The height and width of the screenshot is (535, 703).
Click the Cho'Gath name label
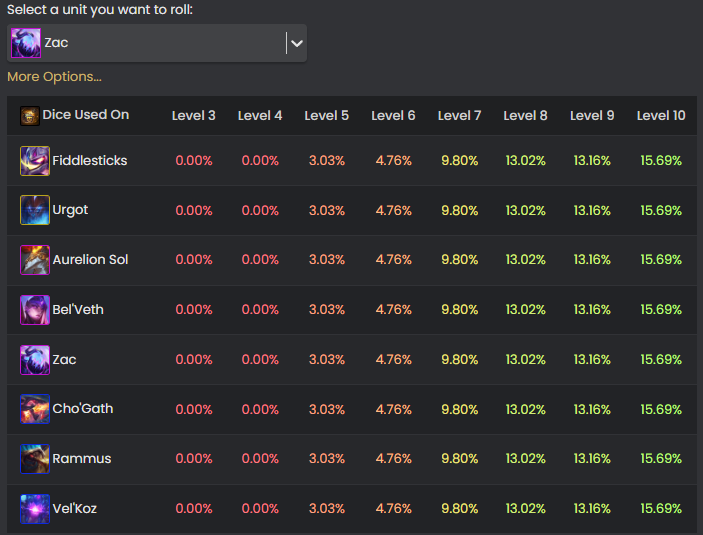[x=83, y=409]
